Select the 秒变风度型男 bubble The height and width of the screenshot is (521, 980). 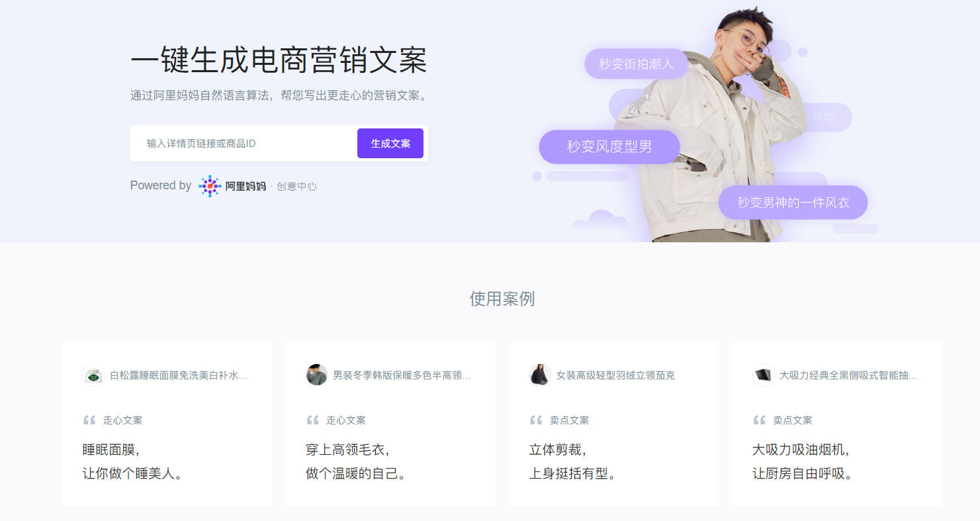[609, 147]
